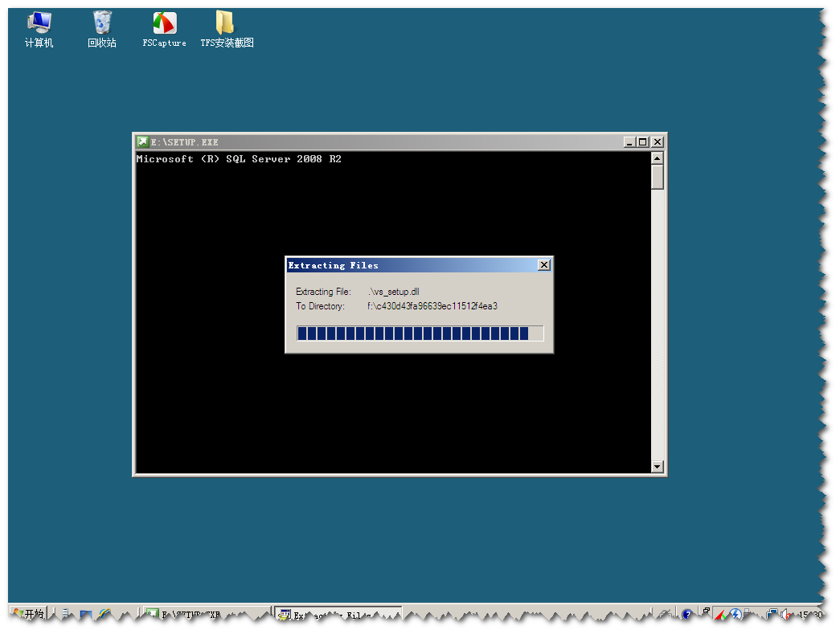Viewport: 840px width, 634px height.
Task: Open the SETUP.EXE console window system menu icon
Action: tap(142, 142)
